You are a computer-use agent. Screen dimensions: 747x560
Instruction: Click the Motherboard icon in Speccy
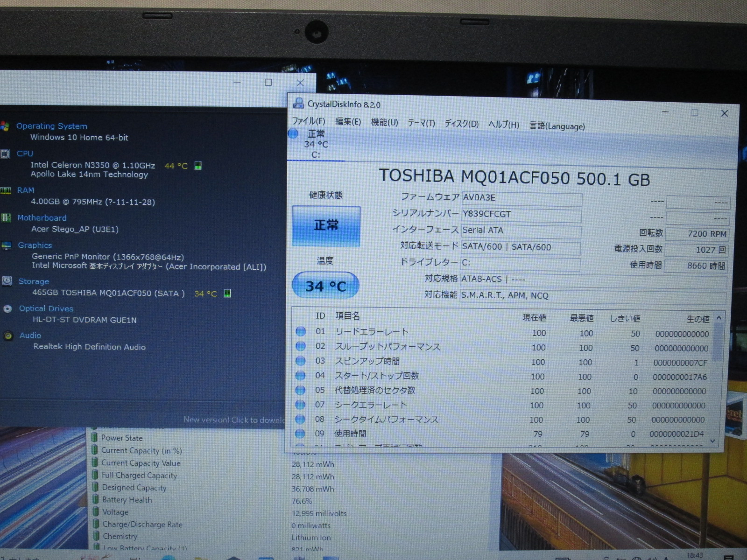tap(6, 218)
